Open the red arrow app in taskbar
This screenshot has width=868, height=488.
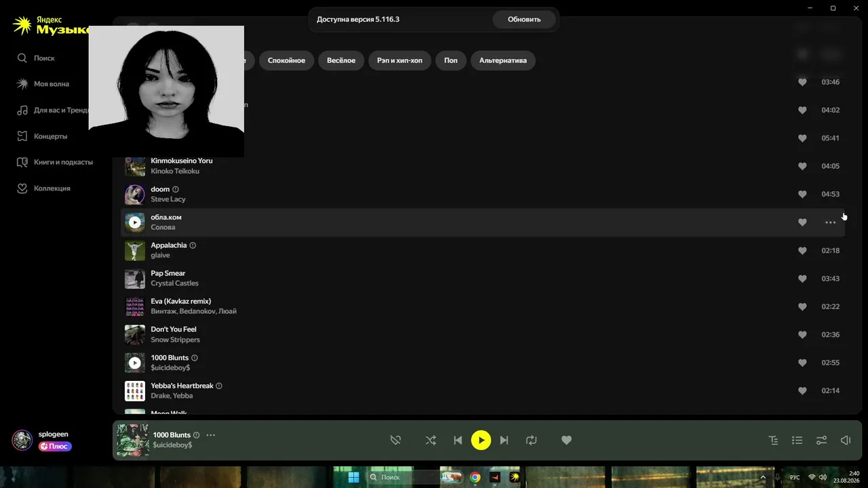[495, 477]
